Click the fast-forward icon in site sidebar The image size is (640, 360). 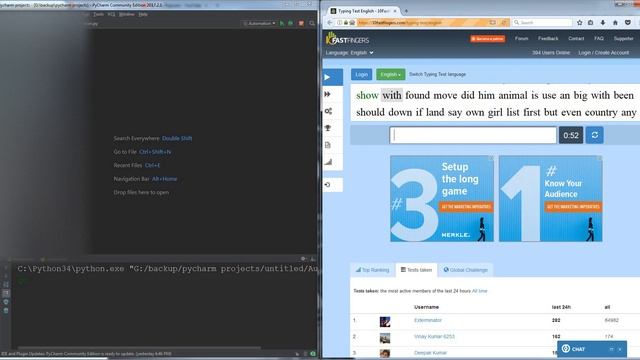coord(327,94)
